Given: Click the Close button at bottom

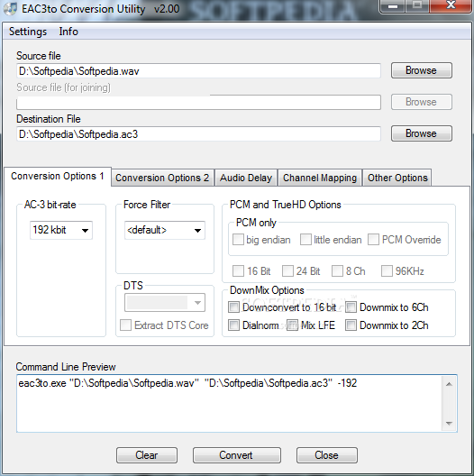Looking at the screenshot, I should (327, 455).
